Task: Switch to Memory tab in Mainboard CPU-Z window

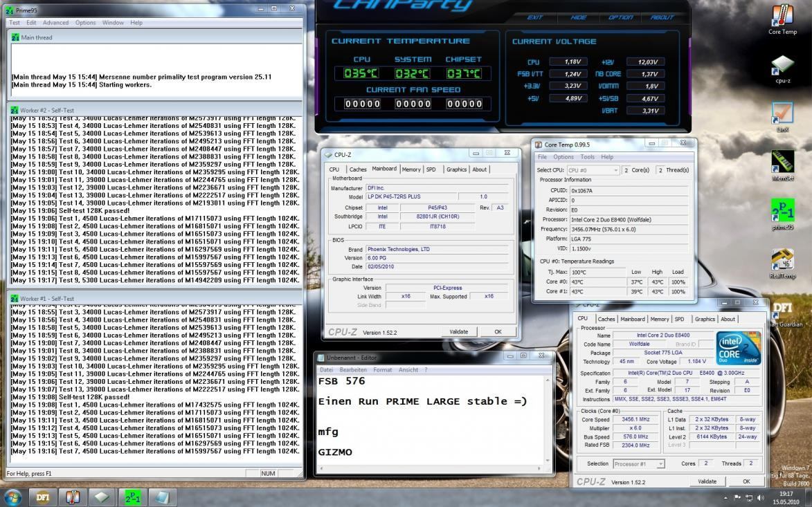Action: pyautogui.click(x=411, y=169)
